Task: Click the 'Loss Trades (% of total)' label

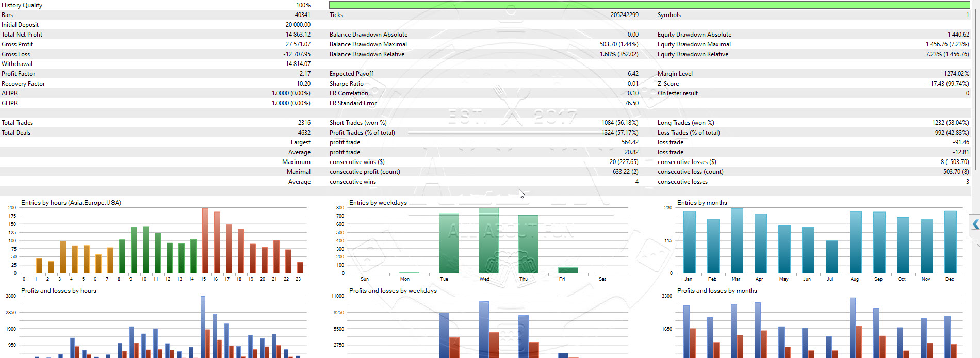Action: [689, 133]
